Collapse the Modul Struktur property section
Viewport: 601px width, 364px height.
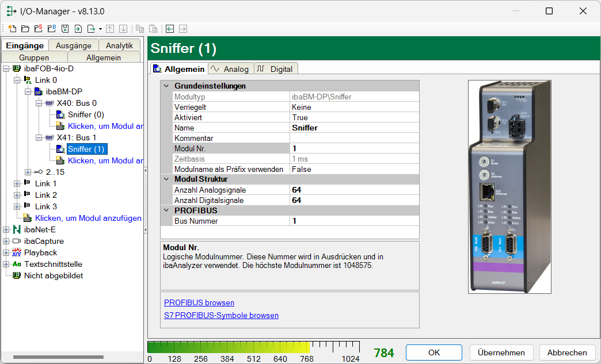pos(166,179)
